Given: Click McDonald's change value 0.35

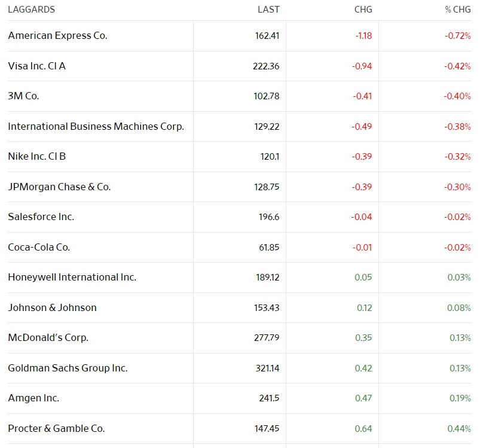Looking at the screenshot, I should 363,337.
